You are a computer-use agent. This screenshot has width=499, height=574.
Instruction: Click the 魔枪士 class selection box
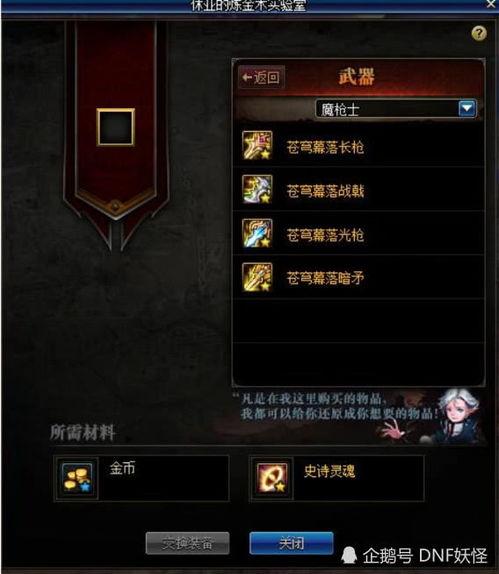pyautogui.click(x=396, y=109)
